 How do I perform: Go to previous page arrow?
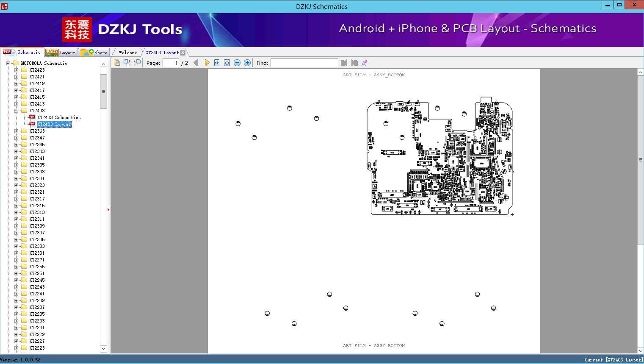(196, 63)
